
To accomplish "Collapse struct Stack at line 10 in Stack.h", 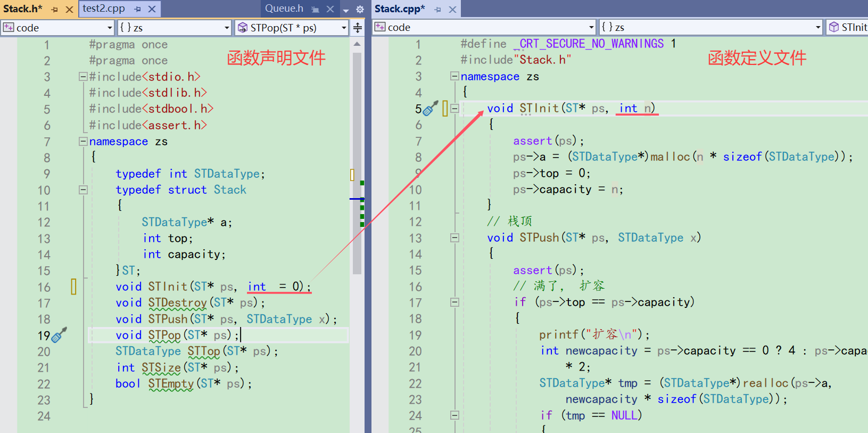I will [83, 190].
